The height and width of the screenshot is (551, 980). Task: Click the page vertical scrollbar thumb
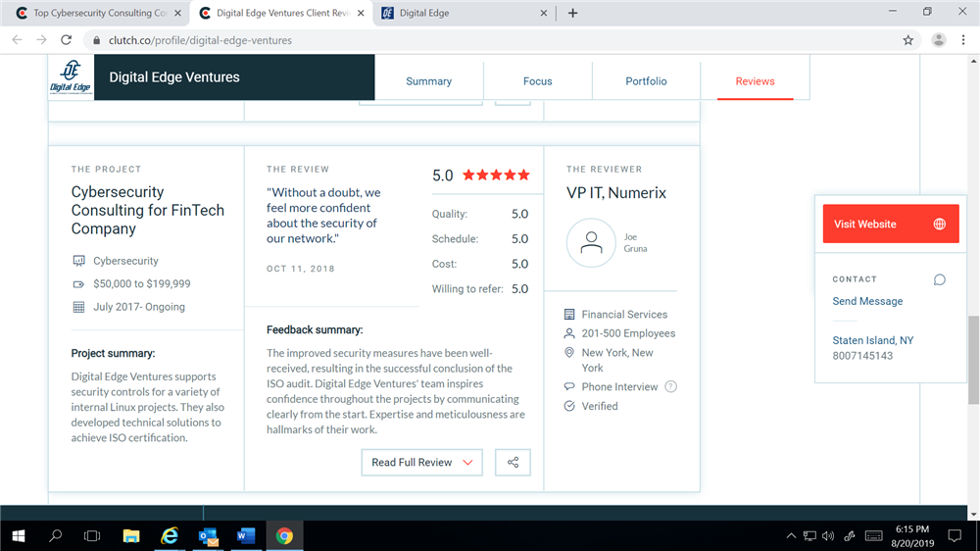(973, 360)
